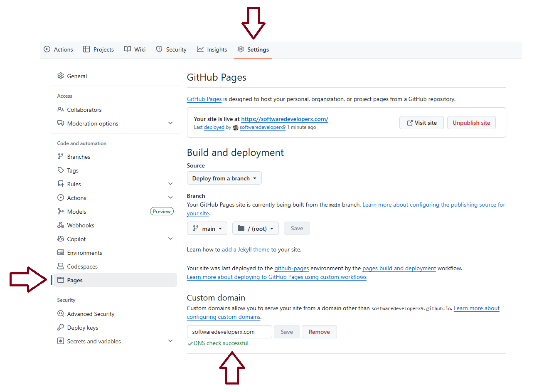
Task: Open the Security tab
Action: coord(171,49)
